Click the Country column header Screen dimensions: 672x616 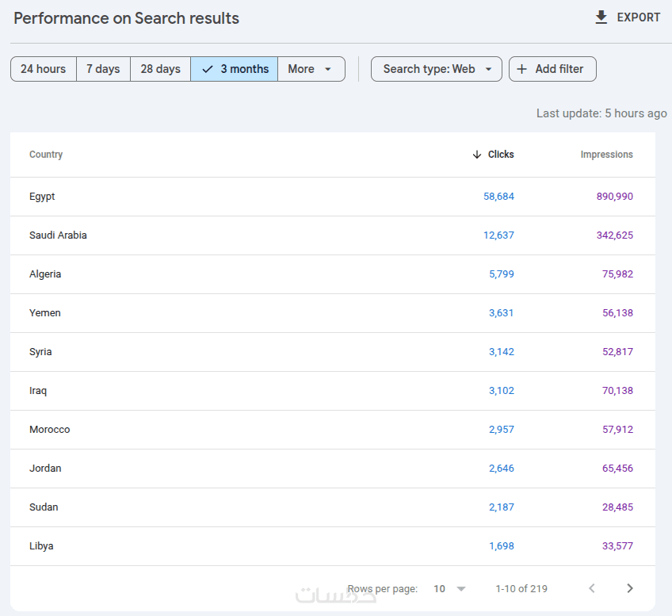(x=46, y=155)
